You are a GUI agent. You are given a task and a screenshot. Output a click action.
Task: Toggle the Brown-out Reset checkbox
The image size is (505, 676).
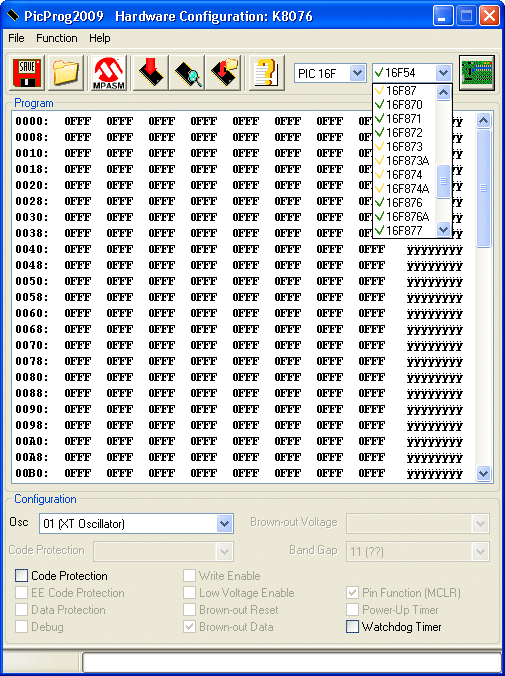(189, 610)
